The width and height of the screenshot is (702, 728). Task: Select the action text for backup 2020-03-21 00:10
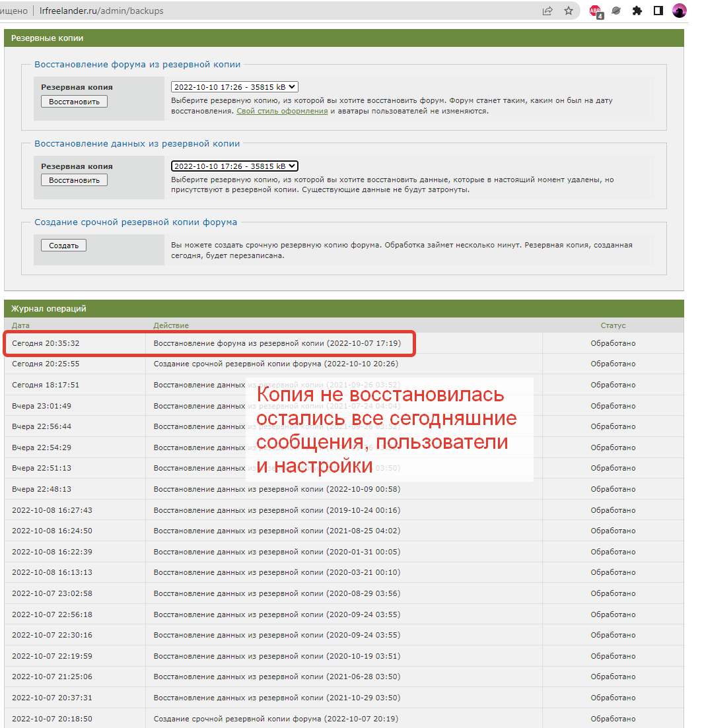point(277,572)
